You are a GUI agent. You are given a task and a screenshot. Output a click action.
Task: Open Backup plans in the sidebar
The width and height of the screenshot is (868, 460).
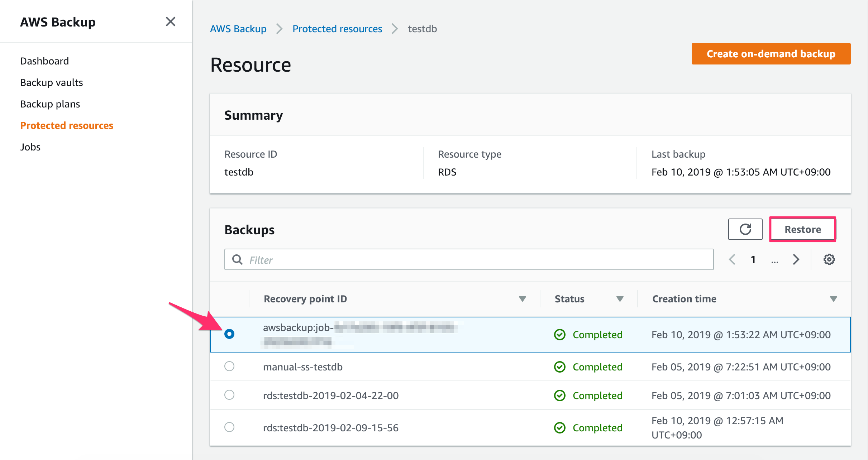[50, 104]
